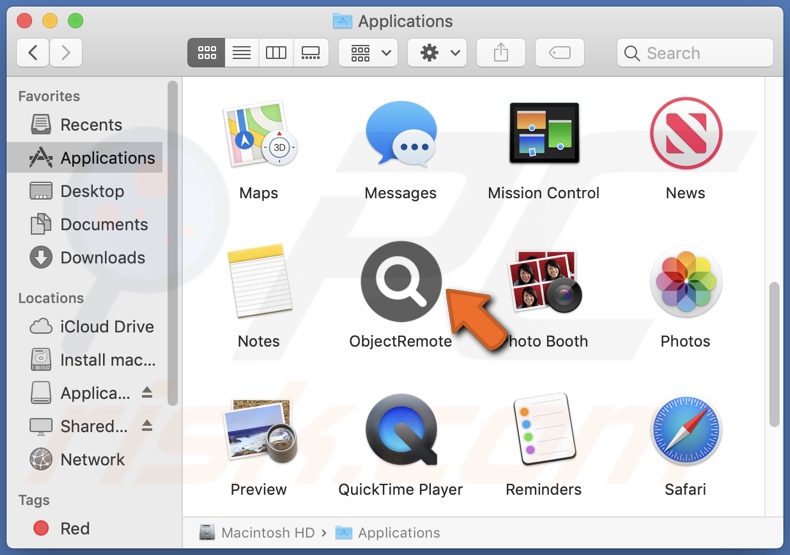Click the "Messages" label text

(401, 193)
